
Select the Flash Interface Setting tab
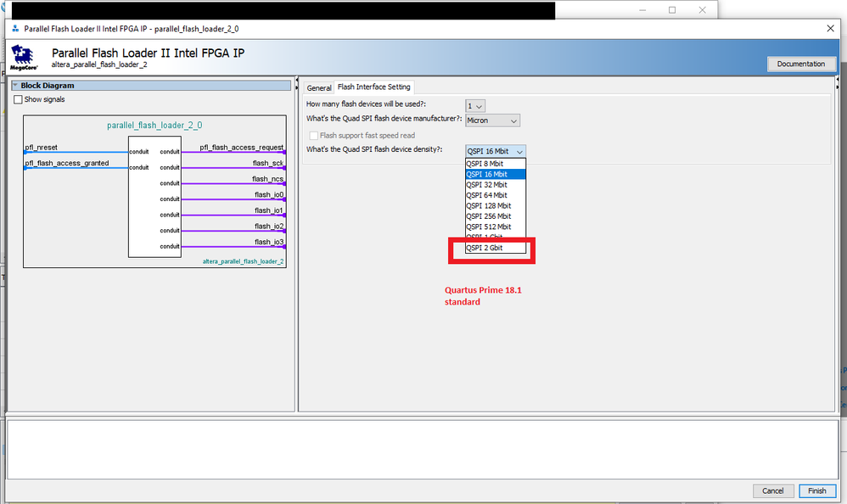point(373,87)
